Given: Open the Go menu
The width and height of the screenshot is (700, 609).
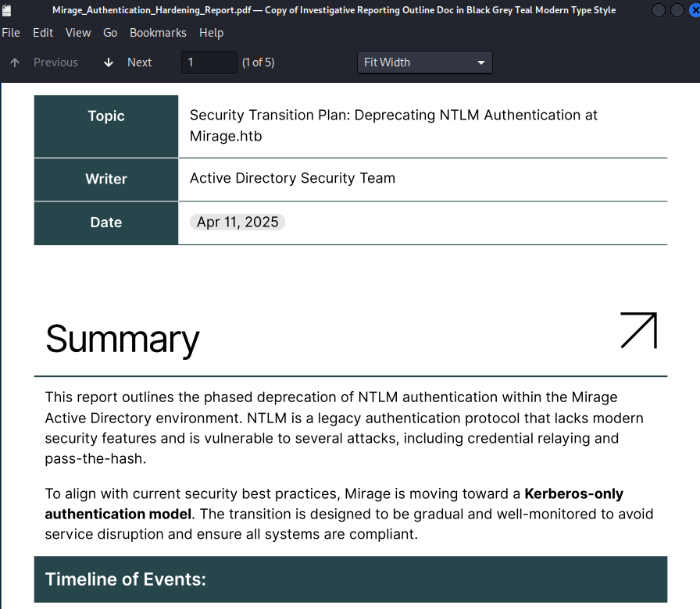Looking at the screenshot, I should 110,33.
